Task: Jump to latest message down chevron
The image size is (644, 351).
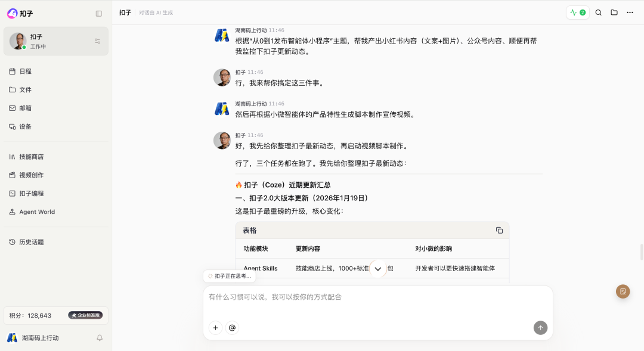Action: [378, 269]
